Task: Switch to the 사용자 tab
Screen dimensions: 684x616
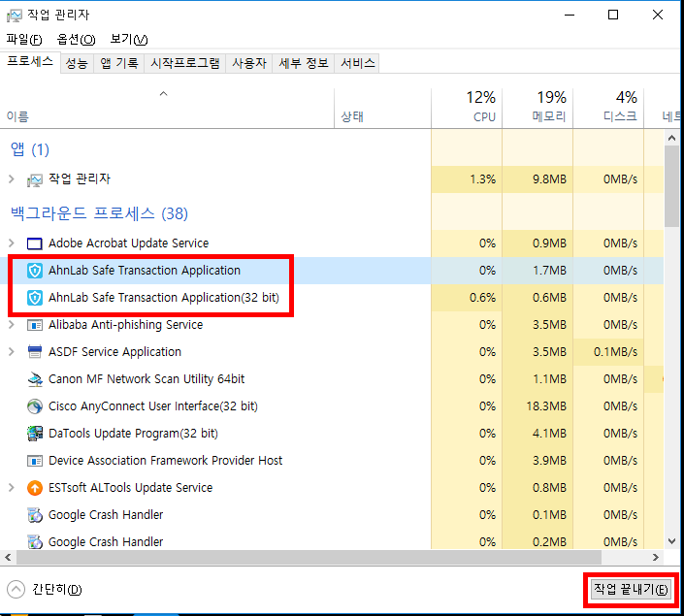Action: click(249, 64)
